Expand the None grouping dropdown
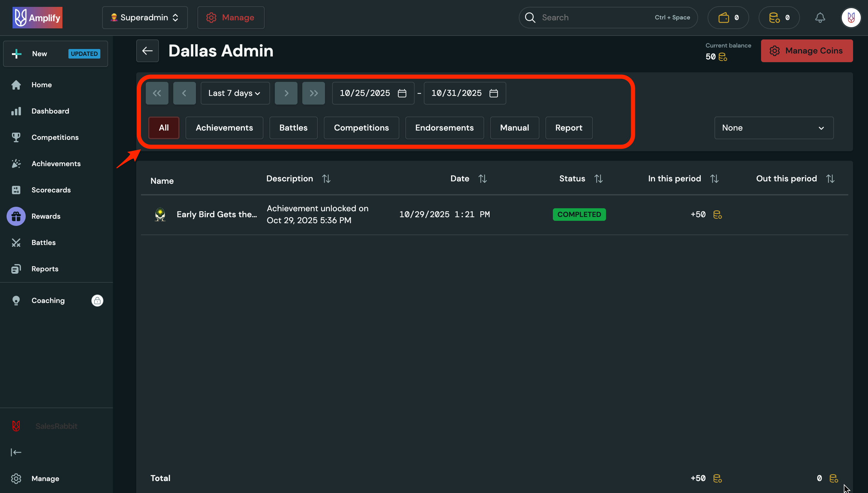868x493 pixels. 774,128
